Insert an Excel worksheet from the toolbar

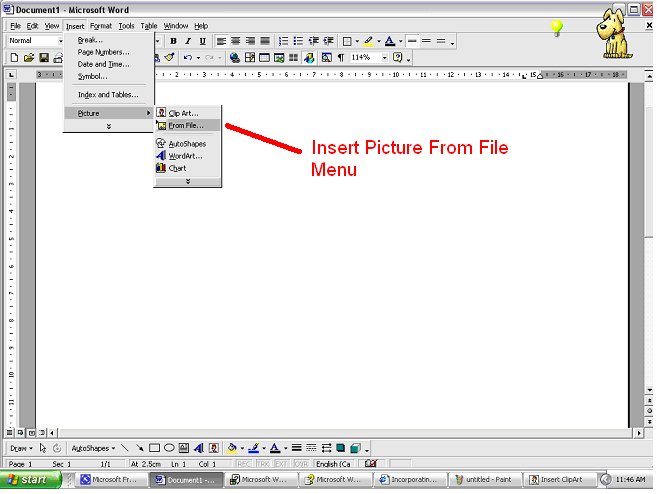pos(279,57)
